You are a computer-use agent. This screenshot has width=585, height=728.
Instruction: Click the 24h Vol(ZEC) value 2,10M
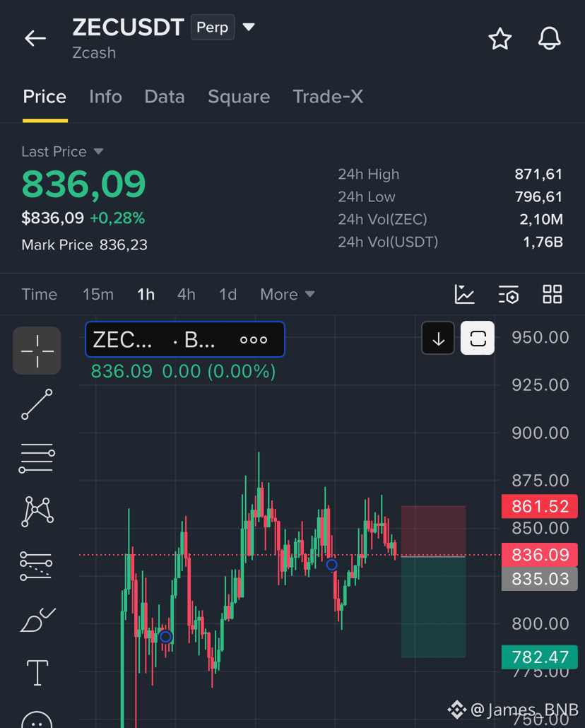coord(541,219)
